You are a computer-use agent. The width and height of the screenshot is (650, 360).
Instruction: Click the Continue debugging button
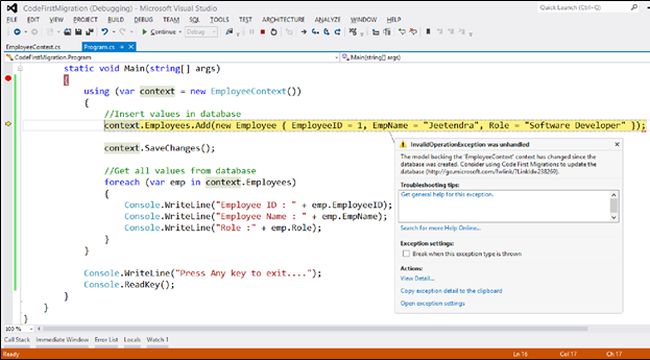click(161, 32)
